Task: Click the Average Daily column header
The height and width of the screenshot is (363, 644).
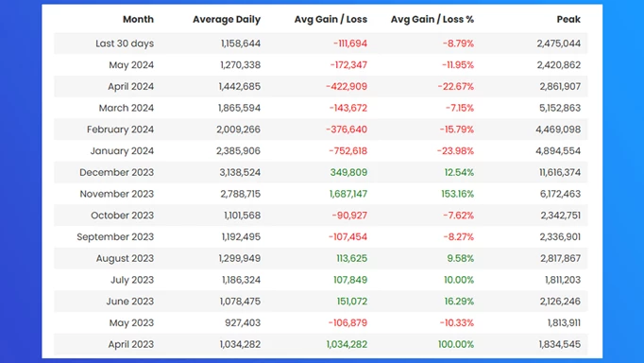Action: (227, 19)
